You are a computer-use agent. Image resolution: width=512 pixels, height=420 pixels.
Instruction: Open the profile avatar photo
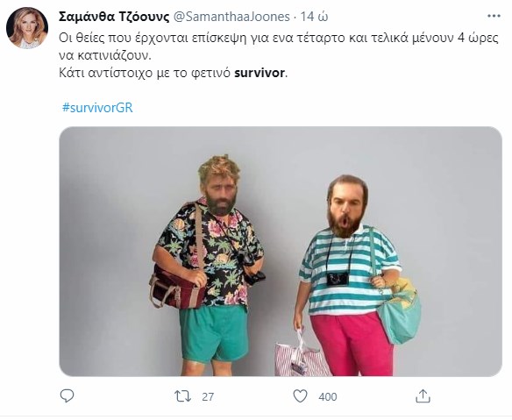(27, 28)
